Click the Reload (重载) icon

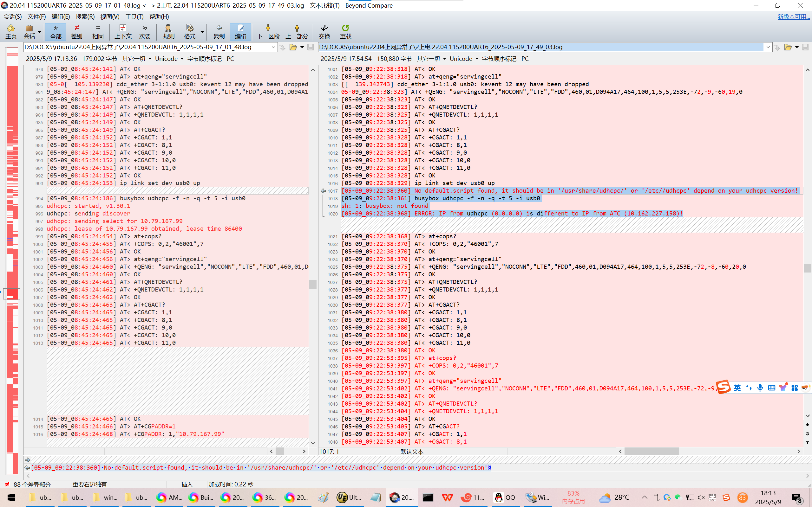pos(345,31)
